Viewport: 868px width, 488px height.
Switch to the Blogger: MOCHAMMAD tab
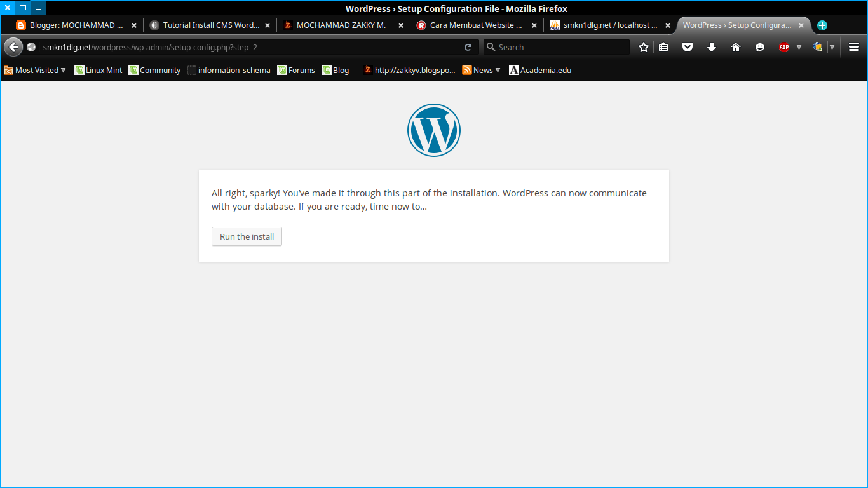coord(76,25)
